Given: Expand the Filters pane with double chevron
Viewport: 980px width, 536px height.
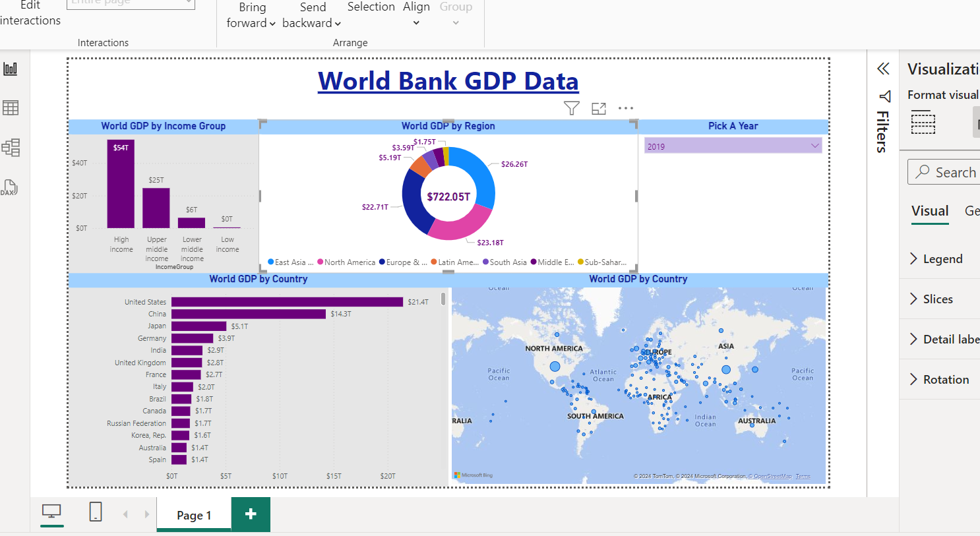Looking at the screenshot, I should 883,69.
